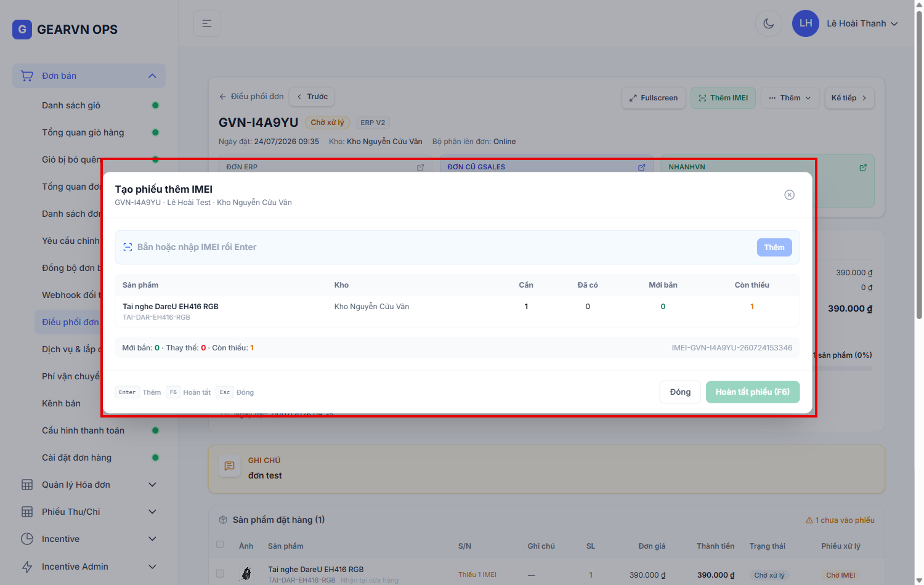Toggle select-all checkbox in product table header
This screenshot has width=924, height=585.
[x=220, y=544]
